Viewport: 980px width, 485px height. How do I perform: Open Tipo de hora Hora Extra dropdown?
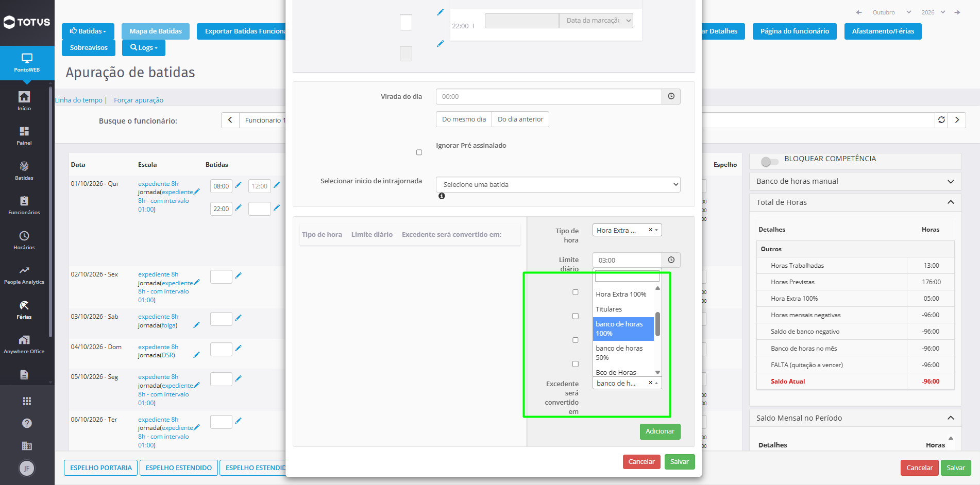[627, 230]
